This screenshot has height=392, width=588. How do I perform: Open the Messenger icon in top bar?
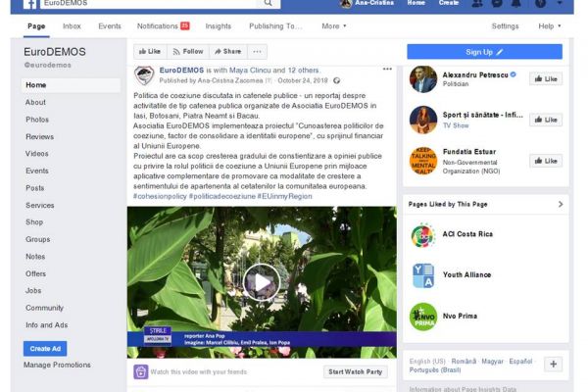tap(497, 3)
